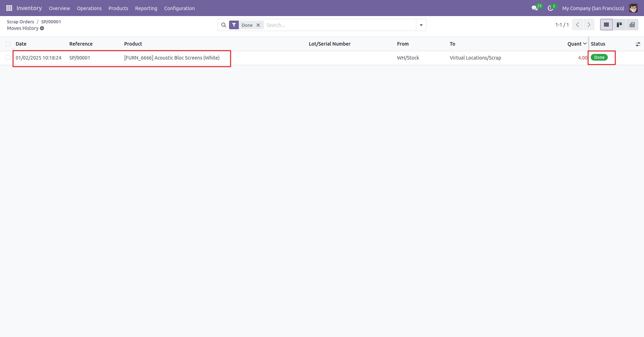This screenshot has width=644, height=337.
Task: Open the company switcher My Company (San Francisco)
Action: [x=593, y=8]
